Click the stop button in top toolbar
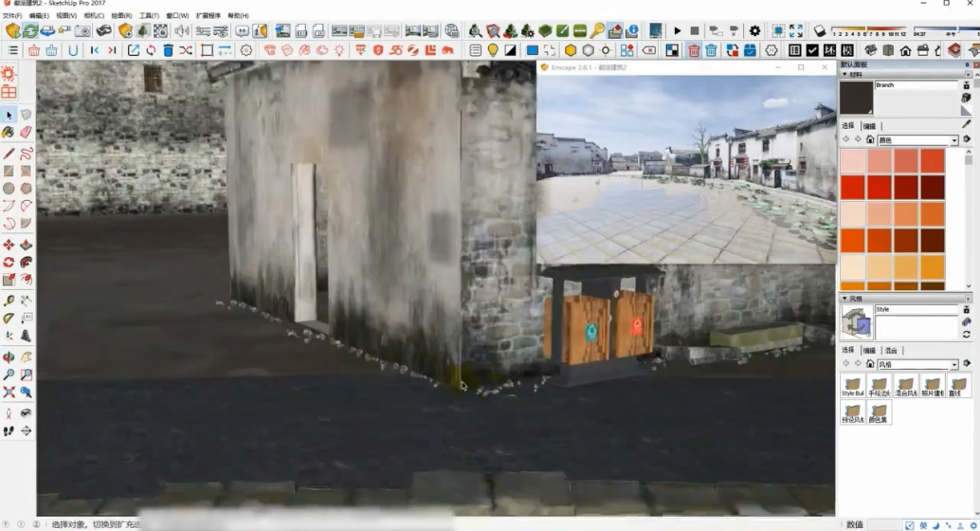This screenshot has width=980, height=531. [x=695, y=30]
